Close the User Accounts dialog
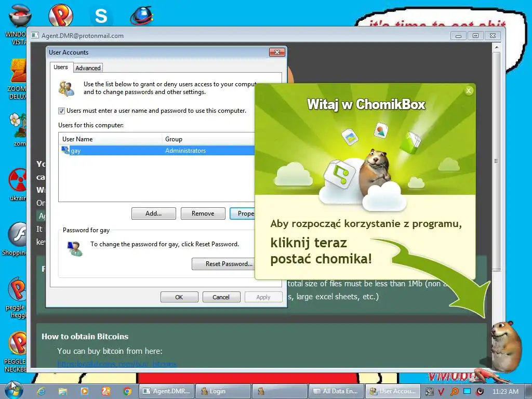The width and height of the screenshot is (532, 399). coord(277,52)
